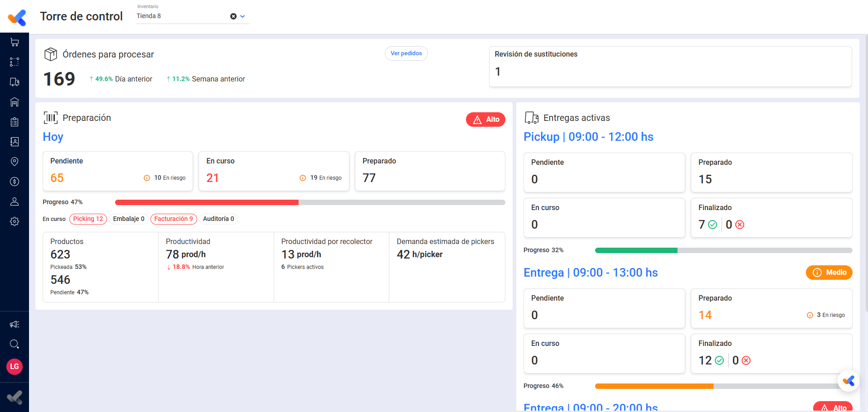This screenshot has width=868, height=412.
Task: Open the location pin section in sidebar
Action: (15, 162)
